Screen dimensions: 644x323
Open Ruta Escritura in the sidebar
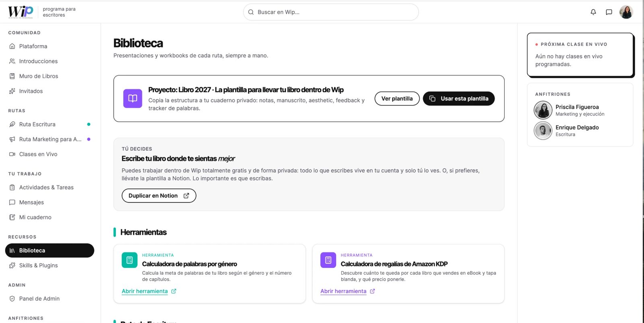pyautogui.click(x=50, y=124)
